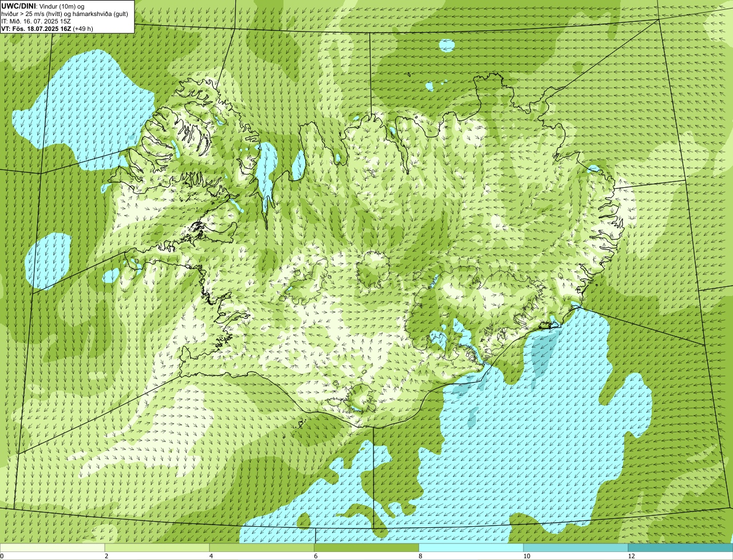Click the "12" scale label
The height and width of the screenshot is (560, 733).
631,556
